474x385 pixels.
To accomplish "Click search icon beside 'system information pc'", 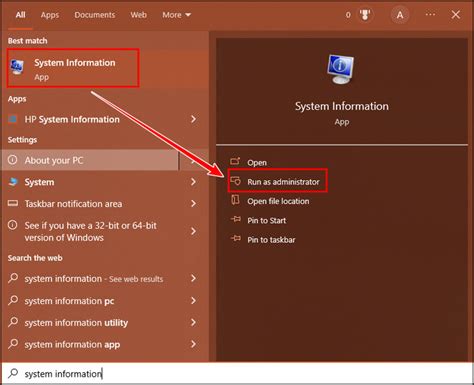I will (x=13, y=300).
